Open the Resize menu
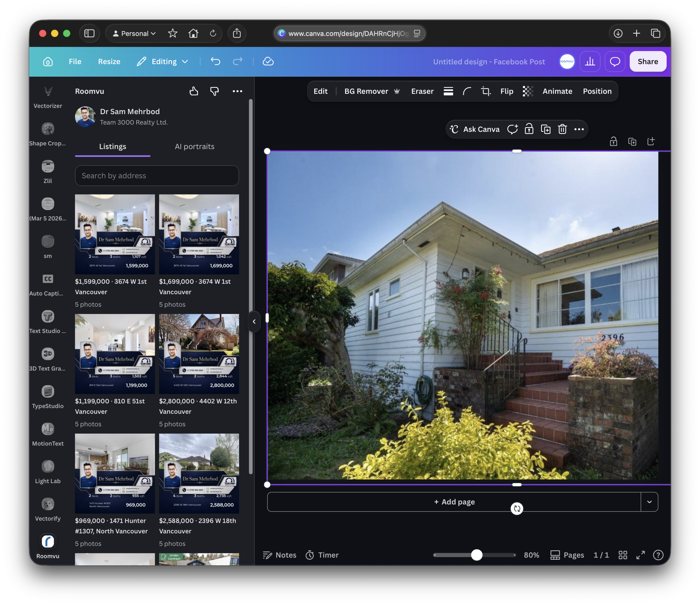This screenshot has height=604, width=700. coord(109,62)
